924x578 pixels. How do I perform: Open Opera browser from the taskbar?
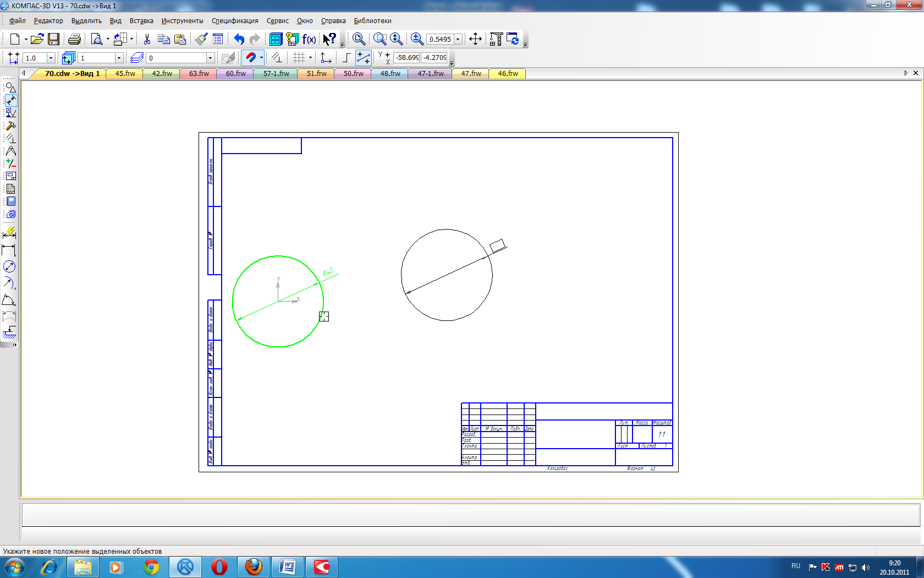click(x=219, y=567)
